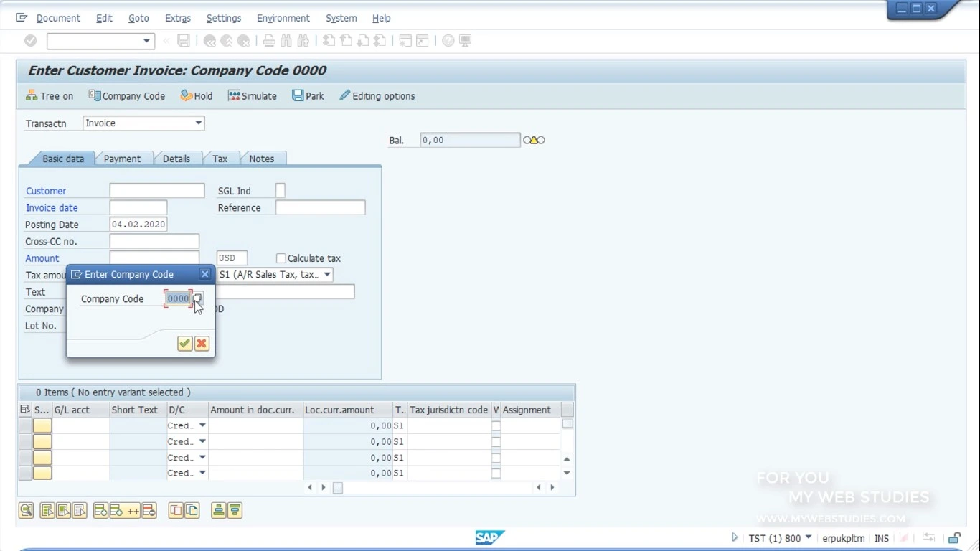Click the Invoice date input field
The height and width of the screenshot is (551, 980).
click(x=138, y=208)
